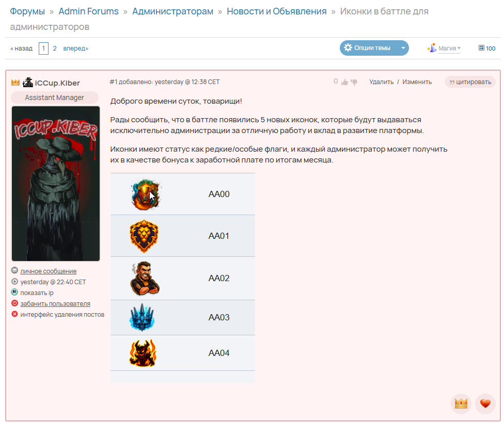
Task: Go to the Форумы breadcrumb
Action: (x=27, y=11)
